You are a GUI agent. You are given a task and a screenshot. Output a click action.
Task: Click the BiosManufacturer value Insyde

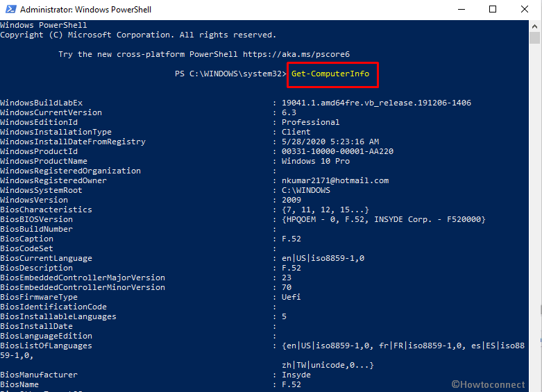[x=296, y=375]
